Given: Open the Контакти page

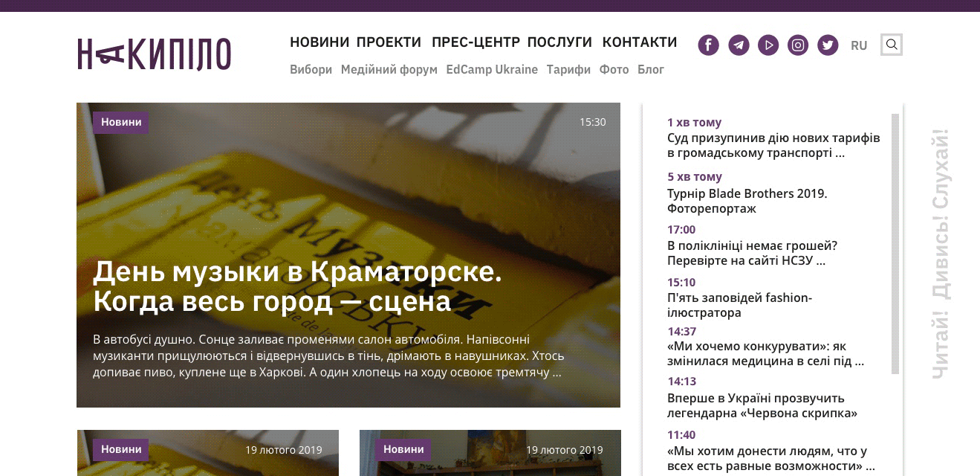Looking at the screenshot, I should click(639, 42).
